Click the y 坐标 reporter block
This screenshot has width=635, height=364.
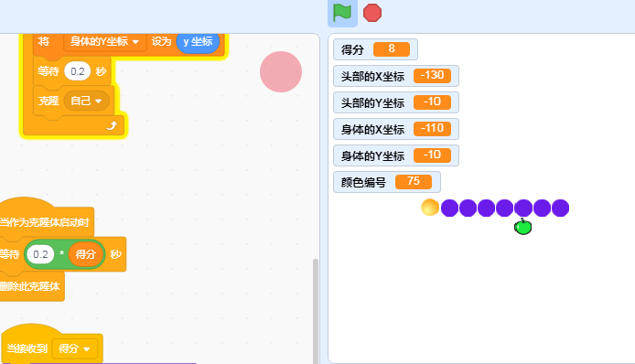[x=198, y=41]
